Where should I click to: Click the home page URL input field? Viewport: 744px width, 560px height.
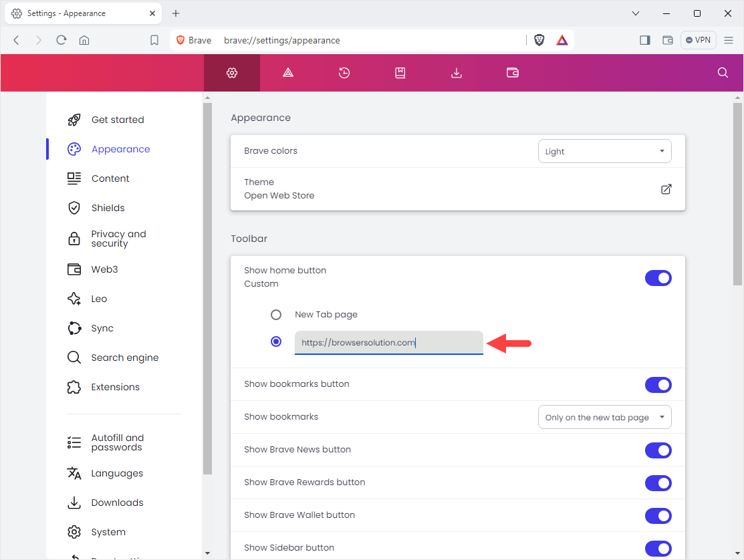(388, 343)
